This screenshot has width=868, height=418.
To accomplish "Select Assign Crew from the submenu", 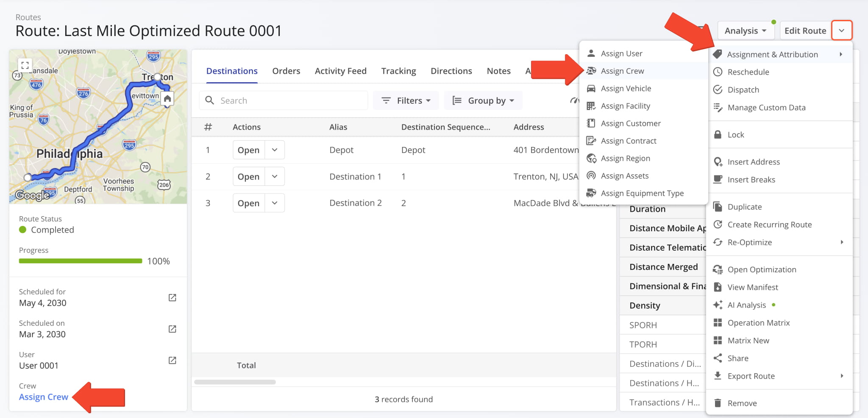I will (x=644, y=71).
